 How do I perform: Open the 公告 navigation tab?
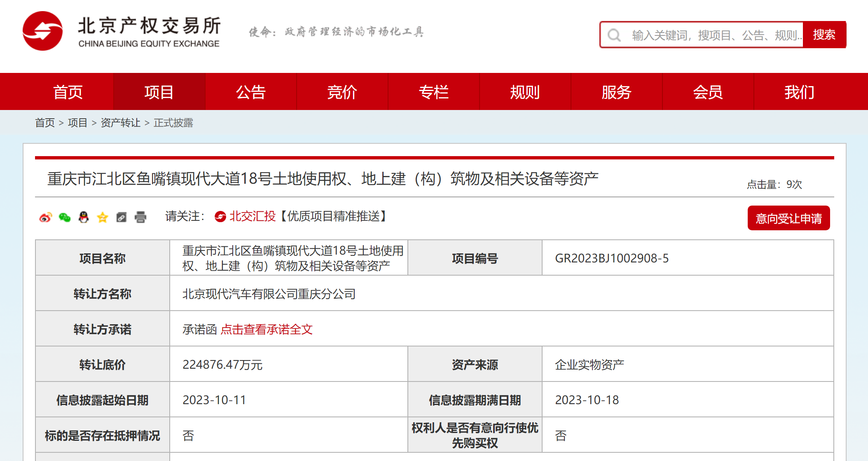click(x=250, y=92)
